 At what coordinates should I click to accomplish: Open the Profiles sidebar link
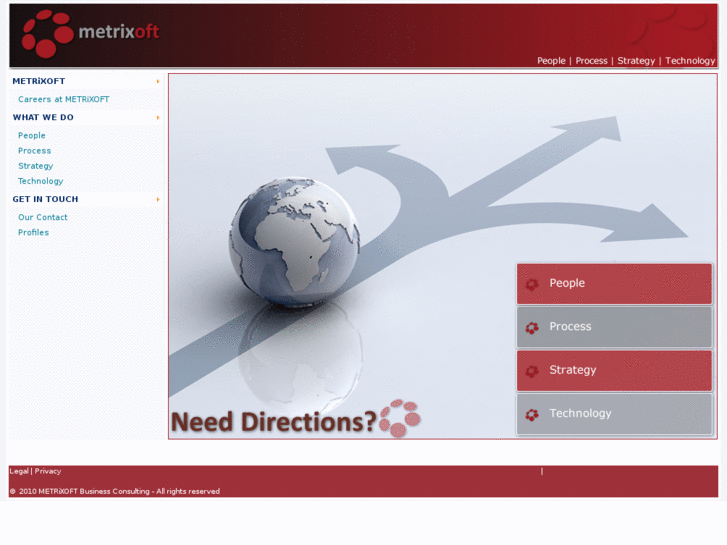coord(33,232)
